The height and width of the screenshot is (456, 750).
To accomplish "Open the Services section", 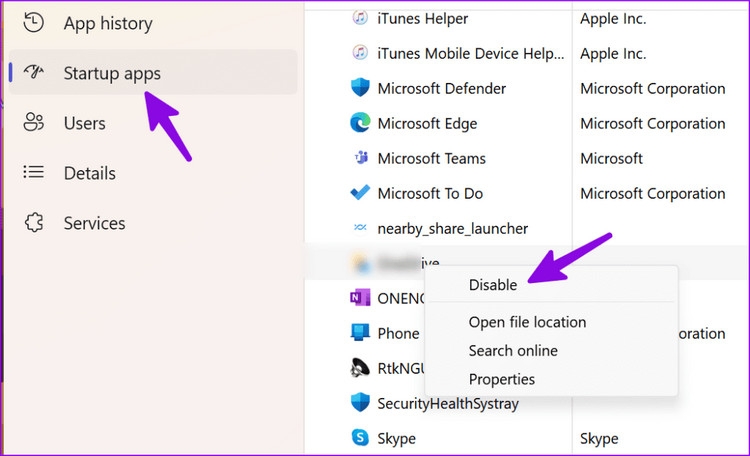I will click(94, 223).
